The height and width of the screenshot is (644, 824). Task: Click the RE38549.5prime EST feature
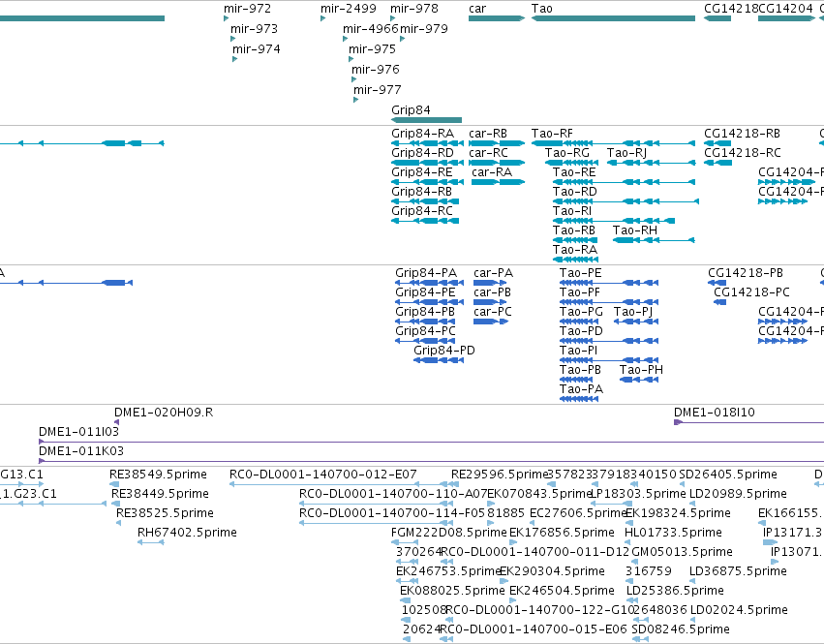coord(114,484)
